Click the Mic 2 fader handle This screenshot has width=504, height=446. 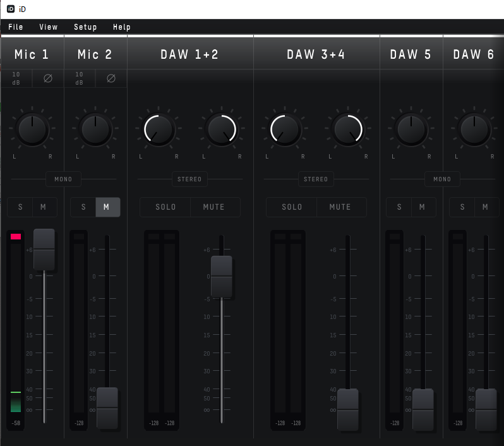(107, 408)
